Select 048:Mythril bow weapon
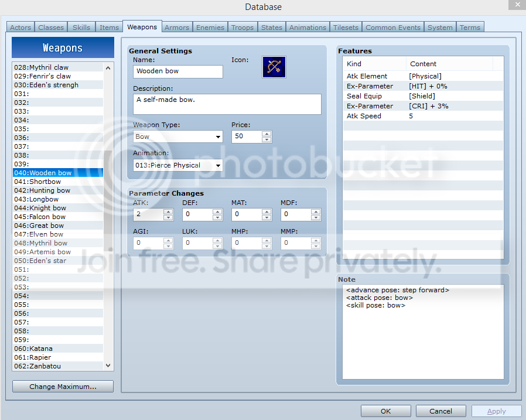 (58, 243)
